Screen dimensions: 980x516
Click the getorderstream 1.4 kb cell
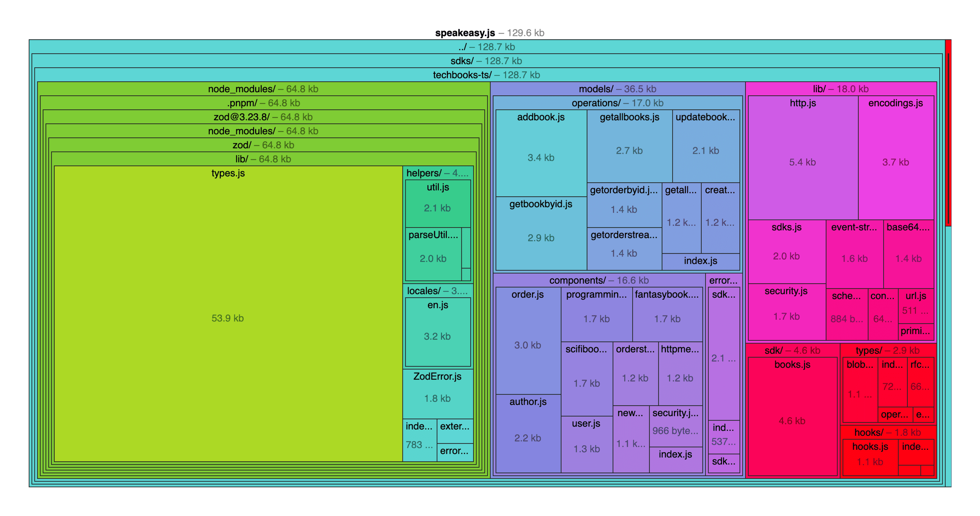tap(624, 249)
